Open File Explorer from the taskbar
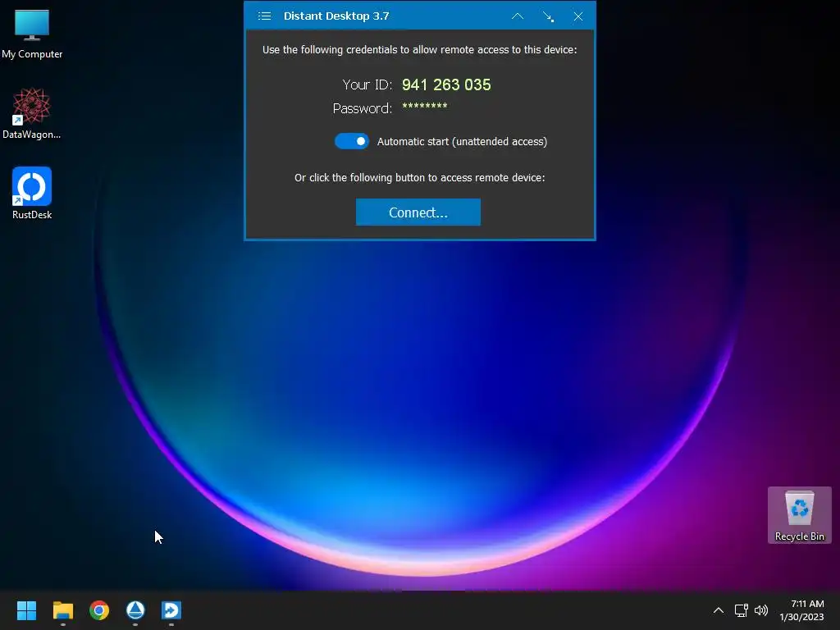Screen dimensions: 840x630 pos(62,610)
